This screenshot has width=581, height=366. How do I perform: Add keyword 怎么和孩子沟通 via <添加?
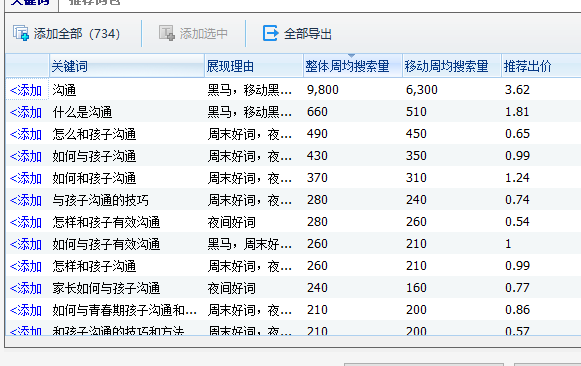click(x=26, y=134)
